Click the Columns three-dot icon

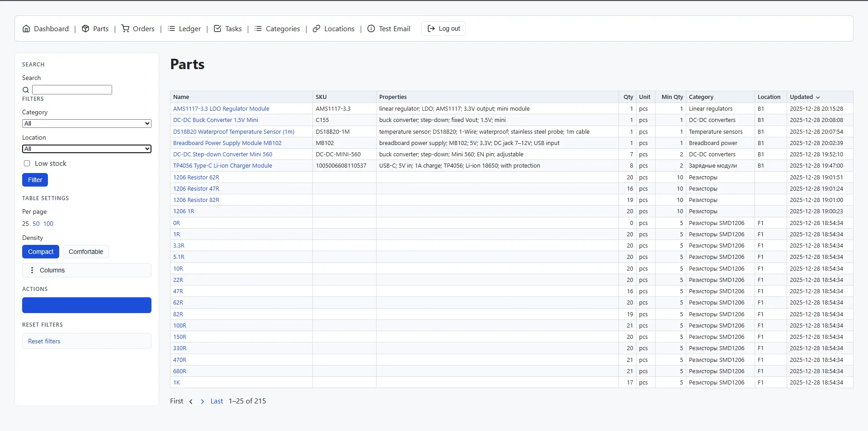pyautogui.click(x=32, y=270)
